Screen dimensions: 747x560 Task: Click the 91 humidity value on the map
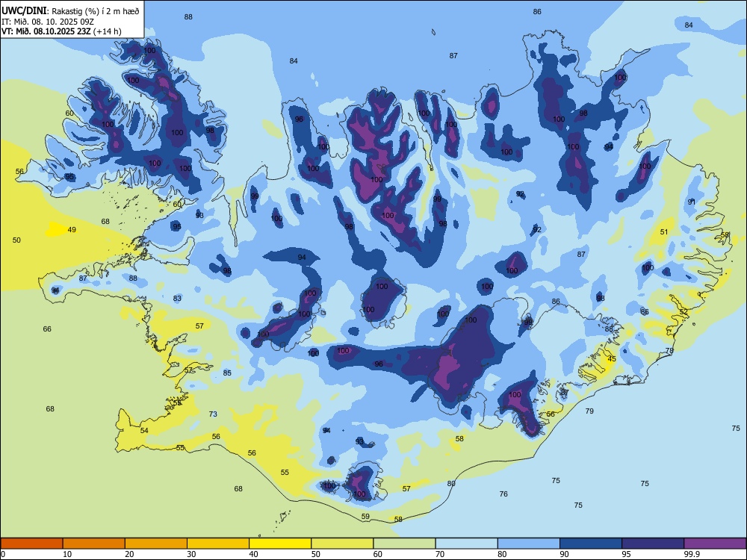pyautogui.click(x=692, y=202)
